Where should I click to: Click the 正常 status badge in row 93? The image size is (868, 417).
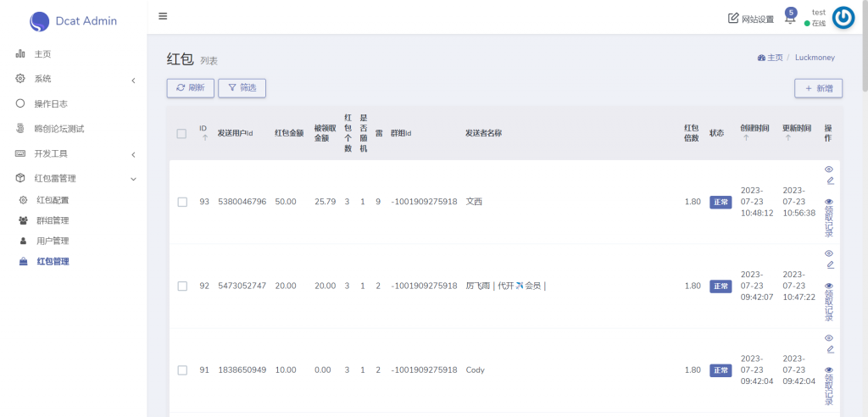pyautogui.click(x=721, y=202)
